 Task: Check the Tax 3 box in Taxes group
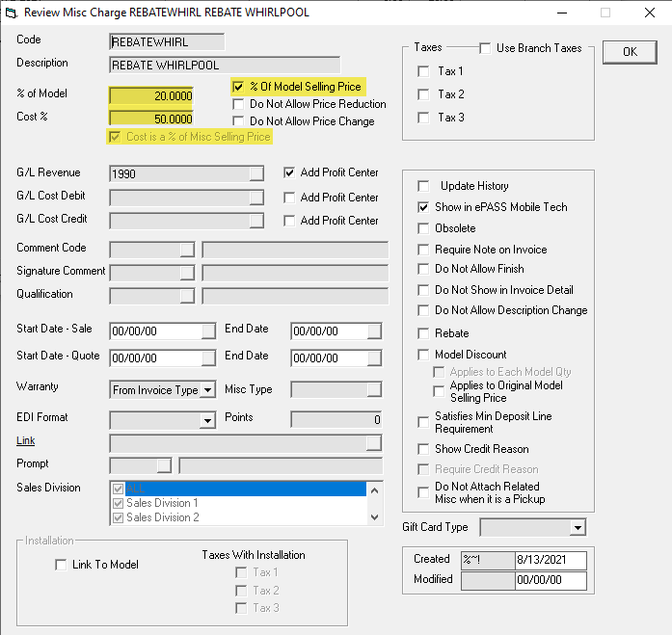423,118
